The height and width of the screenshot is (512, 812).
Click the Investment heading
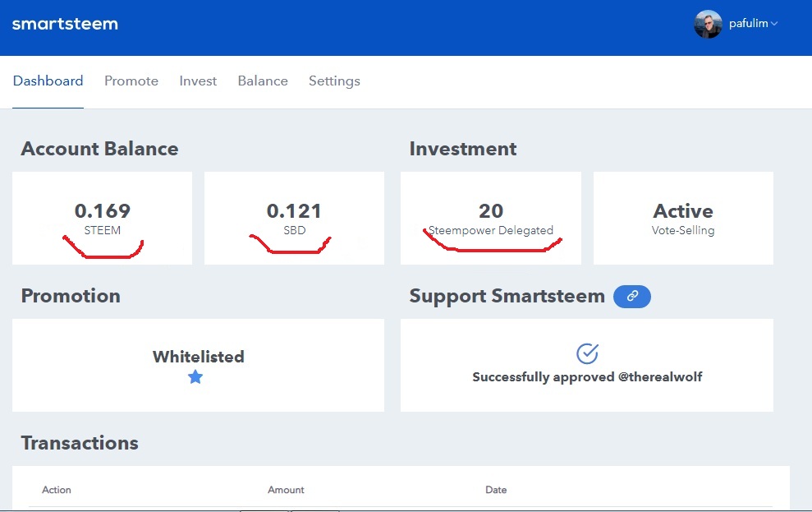click(463, 149)
